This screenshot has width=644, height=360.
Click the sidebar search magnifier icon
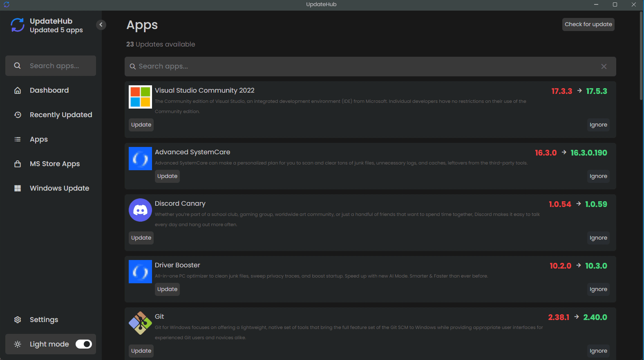(17, 66)
